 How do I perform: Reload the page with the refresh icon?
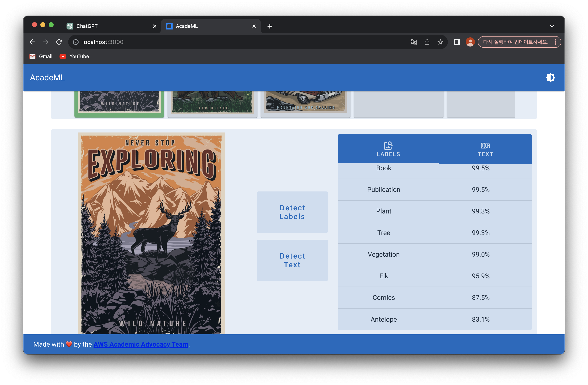coord(59,42)
